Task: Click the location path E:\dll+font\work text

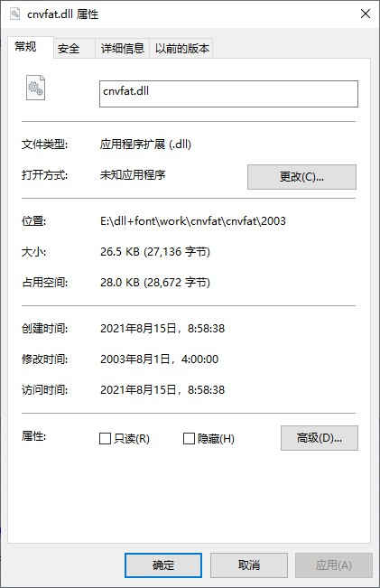Action: coord(193,221)
